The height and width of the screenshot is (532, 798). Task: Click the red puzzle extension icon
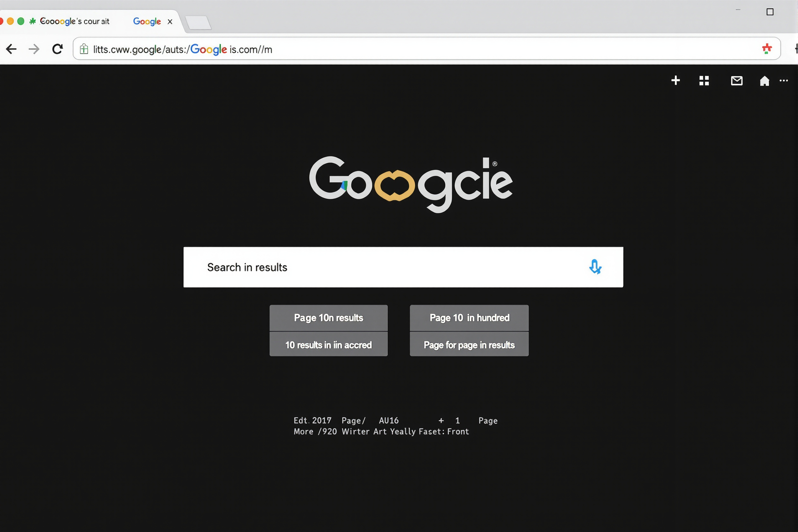point(767,49)
